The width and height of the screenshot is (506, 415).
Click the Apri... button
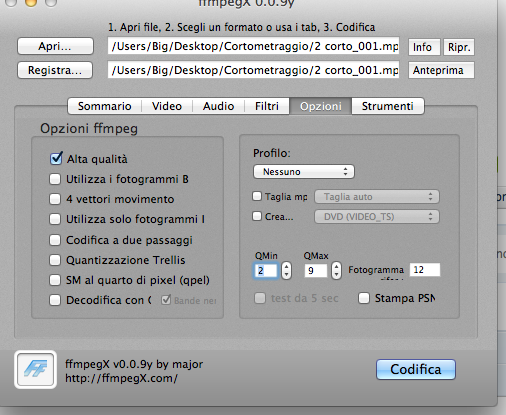tap(55, 46)
